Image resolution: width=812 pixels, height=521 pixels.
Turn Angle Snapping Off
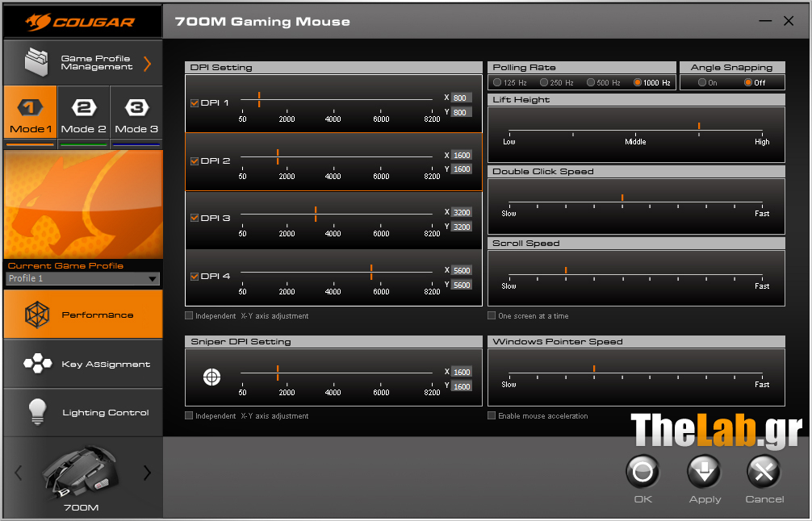748,82
